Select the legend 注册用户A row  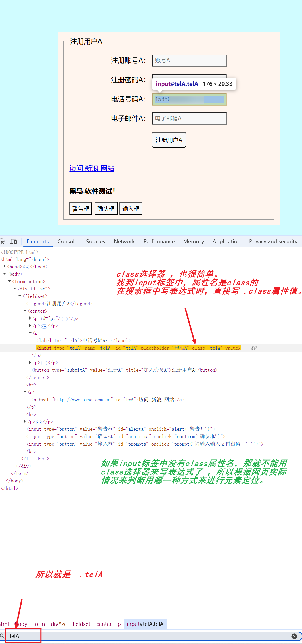click(x=59, y=304)
